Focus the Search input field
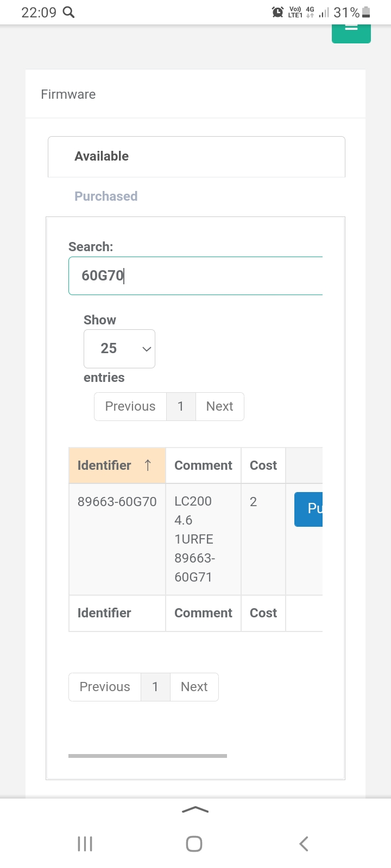Image resolution: width=391 pixels, height=868 pixels. tap(195, 276)
